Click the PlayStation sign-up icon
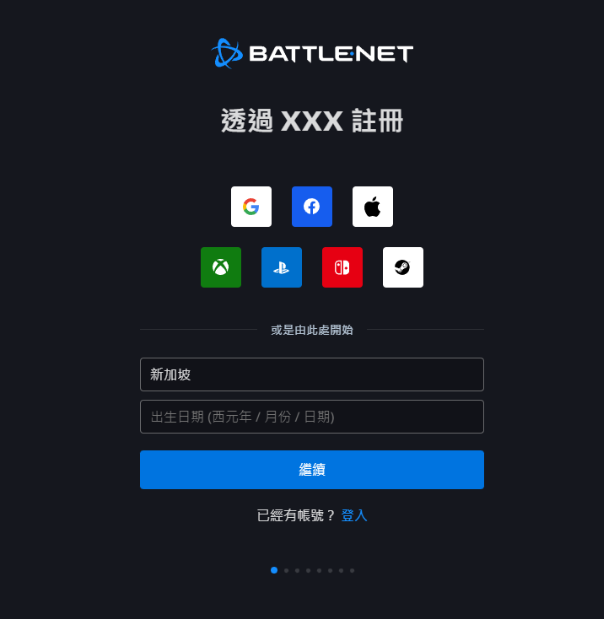 tap(281, 267)
